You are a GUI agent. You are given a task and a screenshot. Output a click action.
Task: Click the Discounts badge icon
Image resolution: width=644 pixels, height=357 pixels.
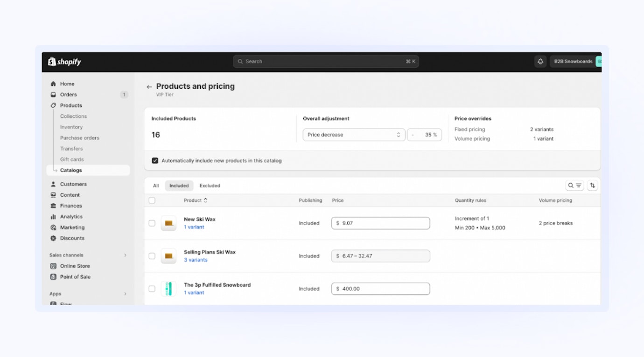(53, 238)
